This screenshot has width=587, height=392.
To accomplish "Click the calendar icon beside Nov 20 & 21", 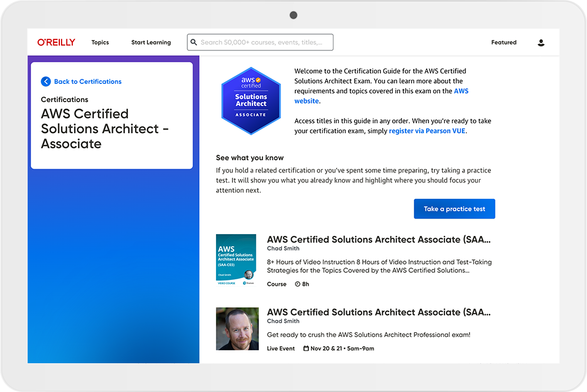I will 306,349.
